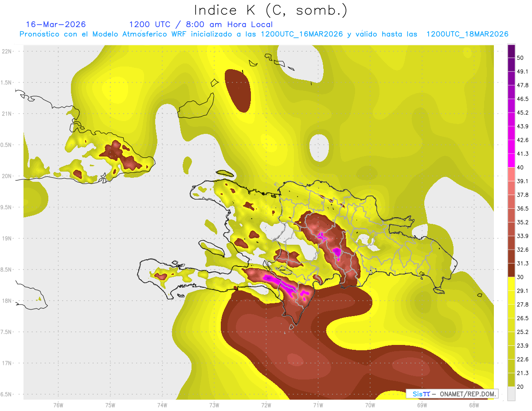Click the '75W' longitude label
532x411 pixels.
coord(110,405)
